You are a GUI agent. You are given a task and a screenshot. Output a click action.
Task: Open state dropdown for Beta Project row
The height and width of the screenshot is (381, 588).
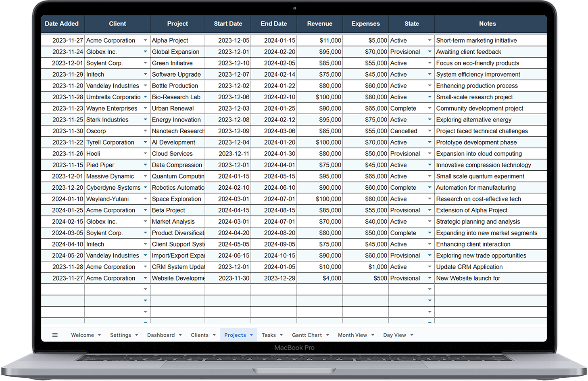(x=430, y=210)
